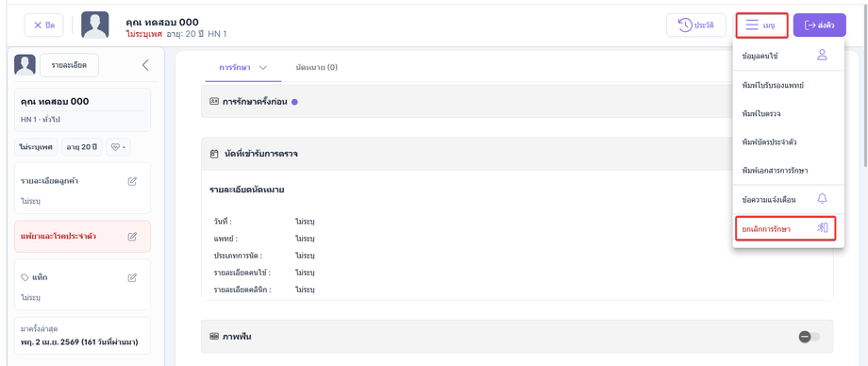Click the รายละเอียดคลินิก : label

point(242,291)
